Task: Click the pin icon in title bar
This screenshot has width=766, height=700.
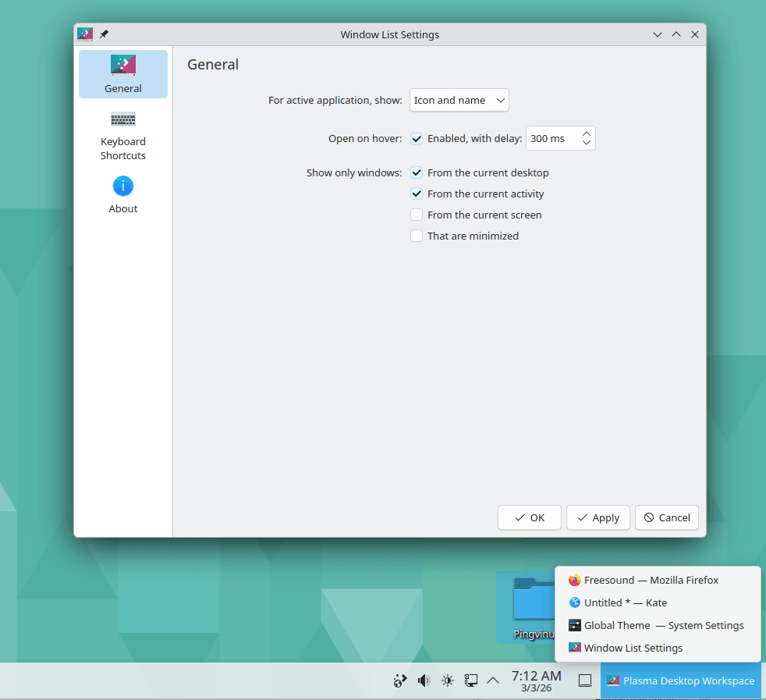Action: [x=105, y=34]
